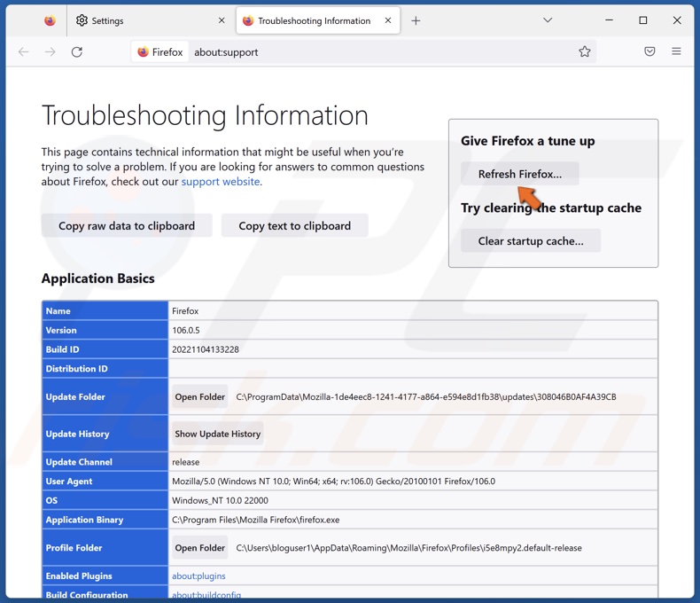Open the about:buildconfig link
The image size is (700, 603).
click(x=206, y=594)
